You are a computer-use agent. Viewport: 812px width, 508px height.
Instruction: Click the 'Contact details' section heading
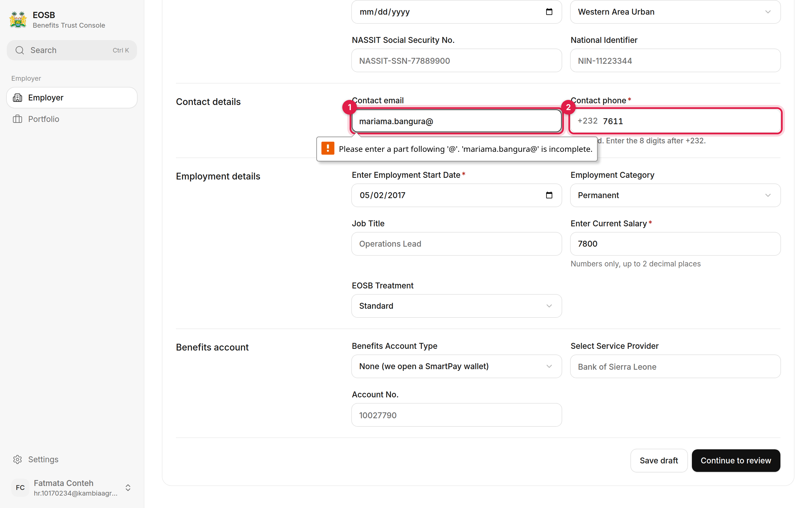pyautogui.click(x=208, y=102)
